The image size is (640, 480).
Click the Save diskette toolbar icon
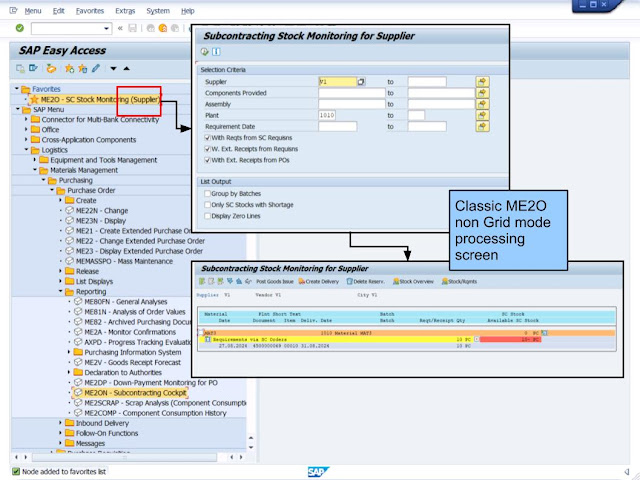point(132,28)
